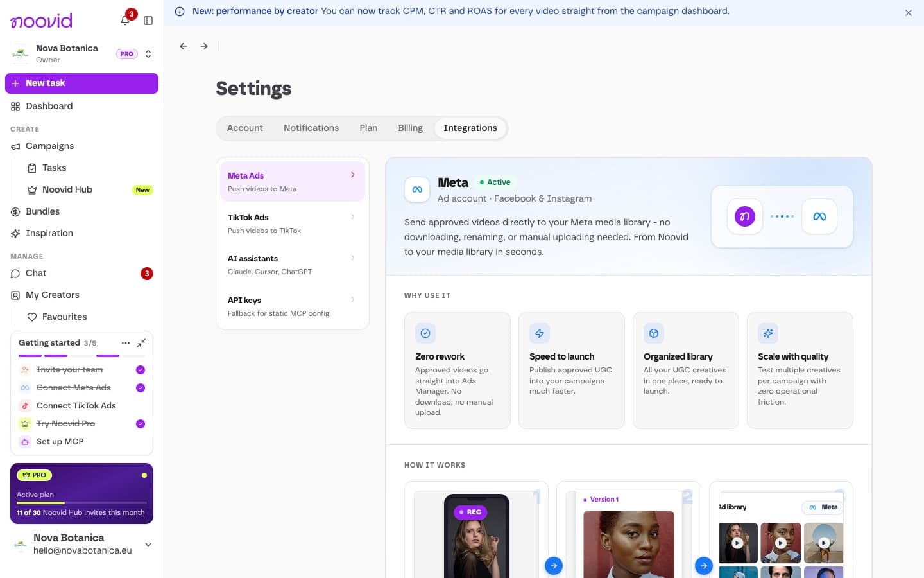The width and height of the screenshot is (924, 578).
Task: Click the Active status badge
Action: (x=495, y=182)
